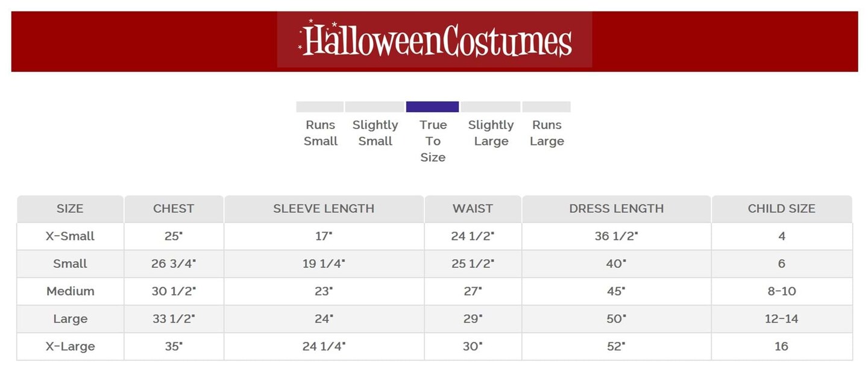Click the highlighted True To Size bar

click(x=432, y=107)
